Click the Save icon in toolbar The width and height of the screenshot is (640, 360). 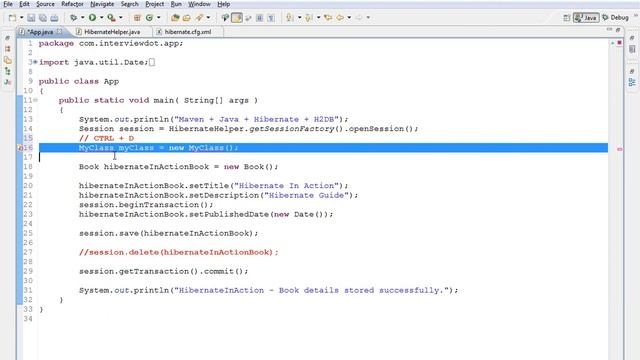tap(31, 18)
